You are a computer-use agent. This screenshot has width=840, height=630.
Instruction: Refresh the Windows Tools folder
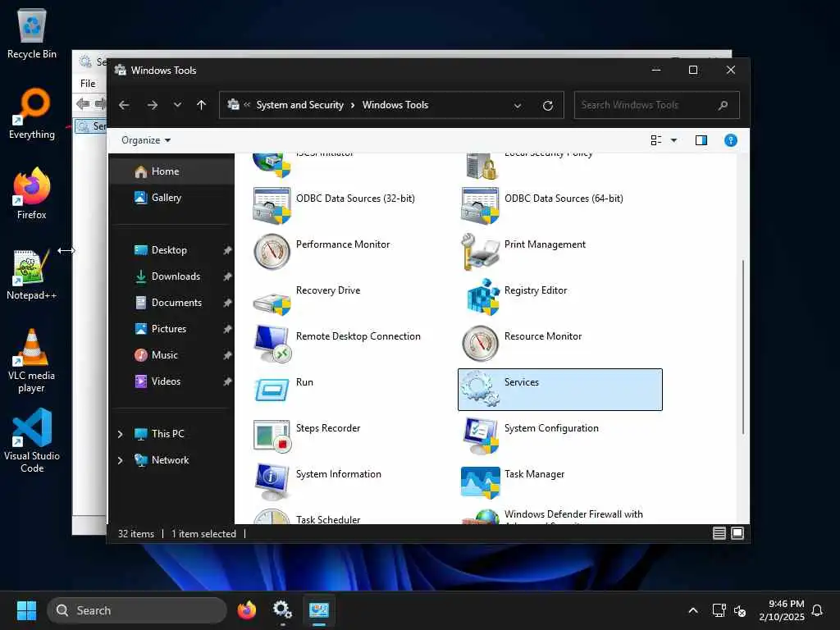(x=547, y=106)
